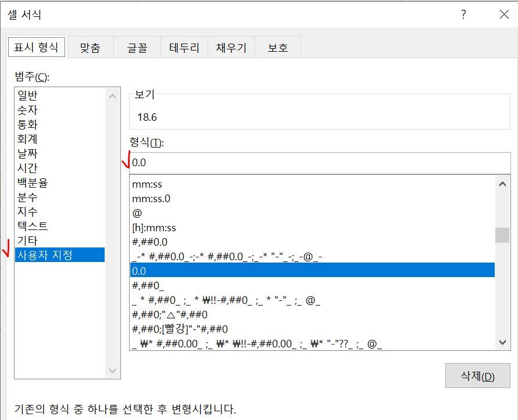Image resolution: width=518 pixels, height=420 pixels.
Task: Click format list scroll-down arrow
Action: [502, 342]
